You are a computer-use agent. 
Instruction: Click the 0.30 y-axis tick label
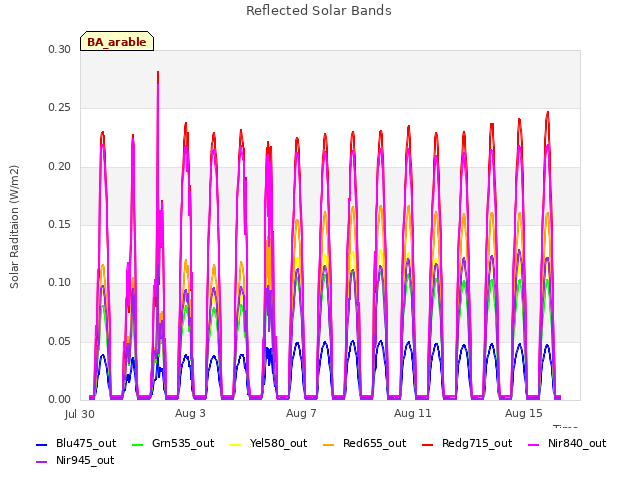click(60, 50)
